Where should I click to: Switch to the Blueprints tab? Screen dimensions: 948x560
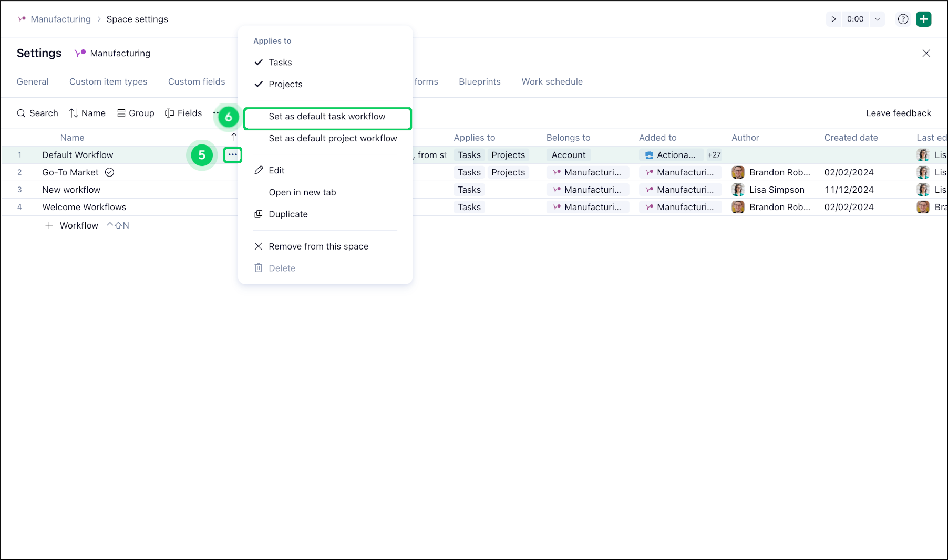pos(479,82)
